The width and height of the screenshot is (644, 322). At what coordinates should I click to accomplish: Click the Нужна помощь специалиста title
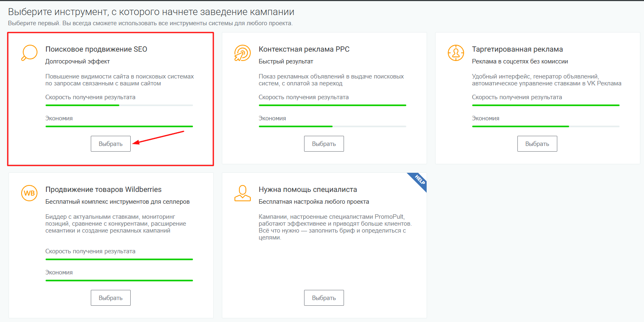307,189
